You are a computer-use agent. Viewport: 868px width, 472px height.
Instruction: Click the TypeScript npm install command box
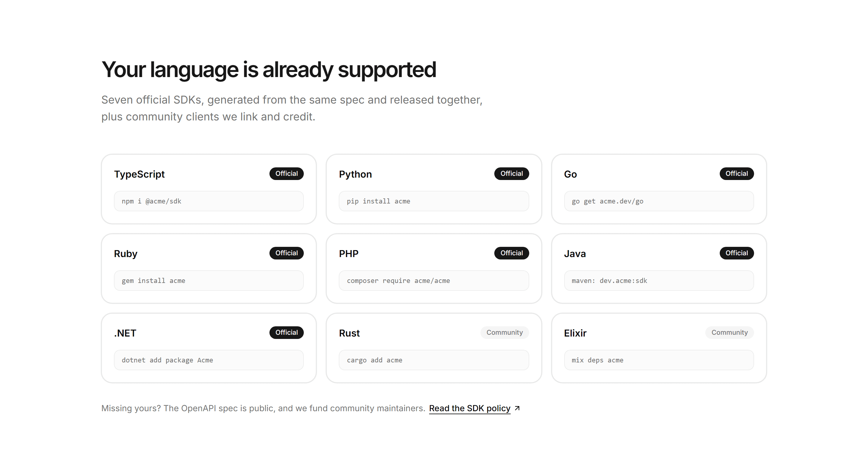tap(209, 201)
